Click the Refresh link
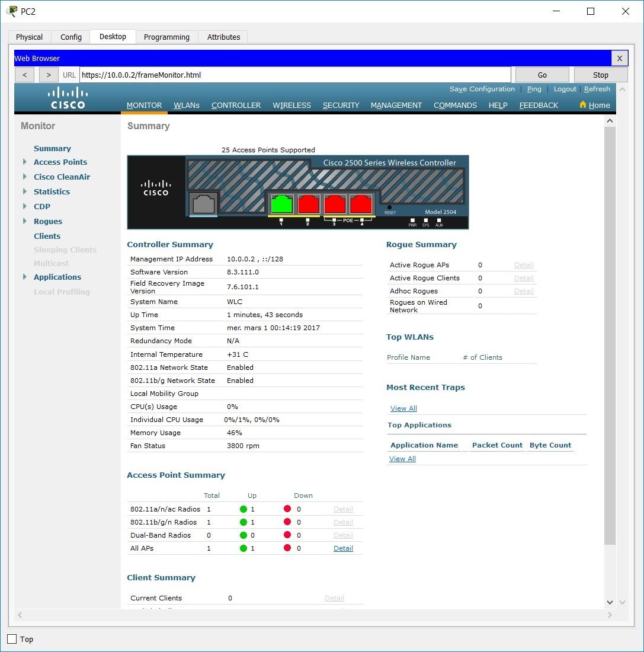644x652 pixels. point(597,89)
